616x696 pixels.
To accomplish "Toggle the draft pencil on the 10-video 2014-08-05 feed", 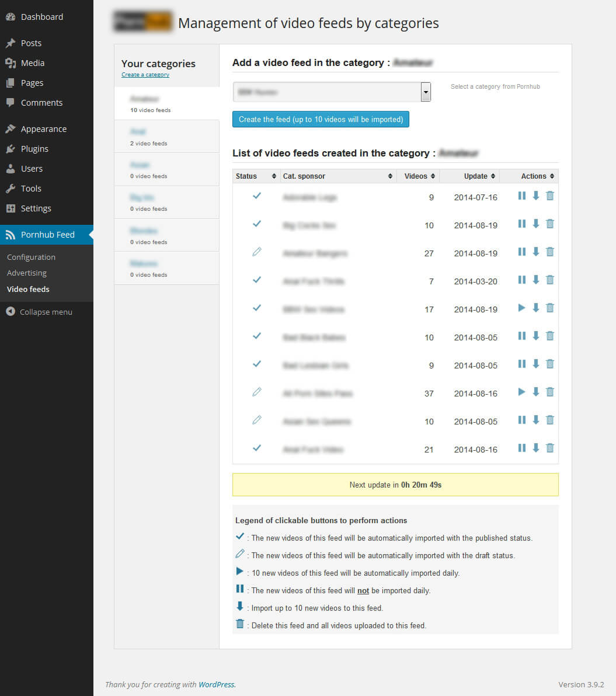I will click(x=256, y=420).
